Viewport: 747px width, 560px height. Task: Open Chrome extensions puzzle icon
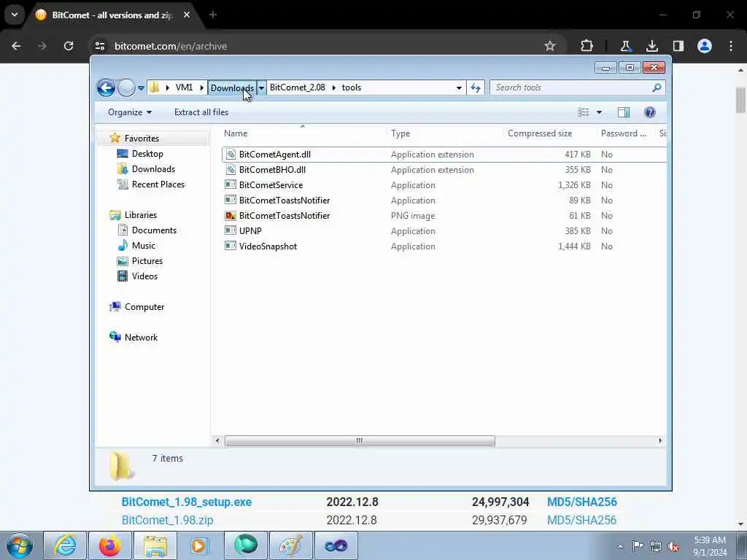(587, 46)
